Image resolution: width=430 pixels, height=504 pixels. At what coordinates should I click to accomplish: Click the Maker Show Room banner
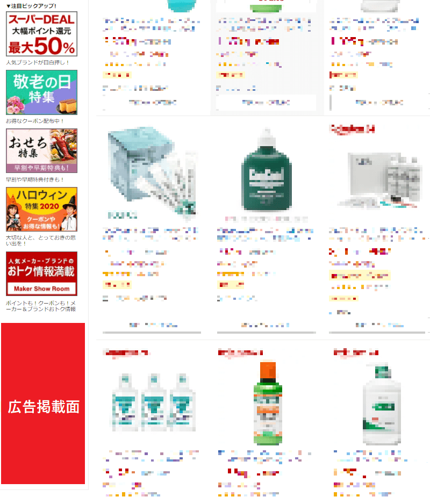pyautogui.click(x=41, y=273)
